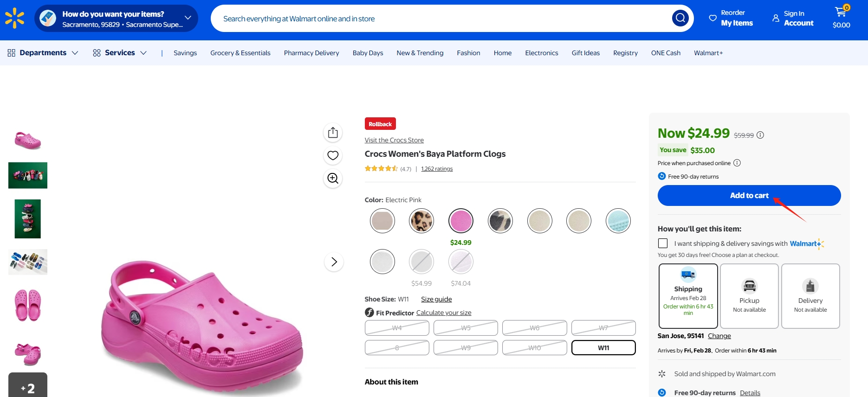Choose shoe size W11
This screenshot has height=397, width=868.
[x=603, y=348]
